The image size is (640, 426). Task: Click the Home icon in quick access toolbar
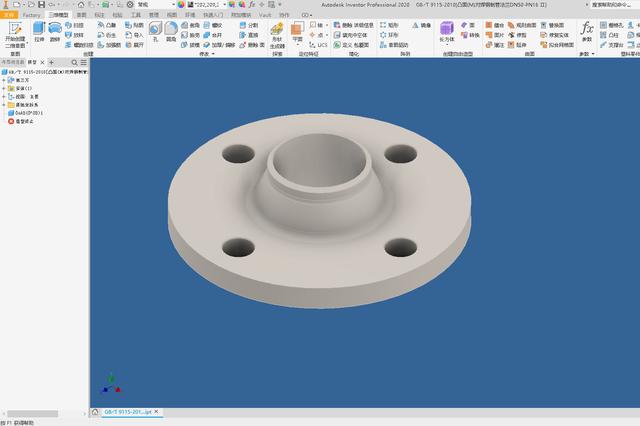[x=81, y=4]
